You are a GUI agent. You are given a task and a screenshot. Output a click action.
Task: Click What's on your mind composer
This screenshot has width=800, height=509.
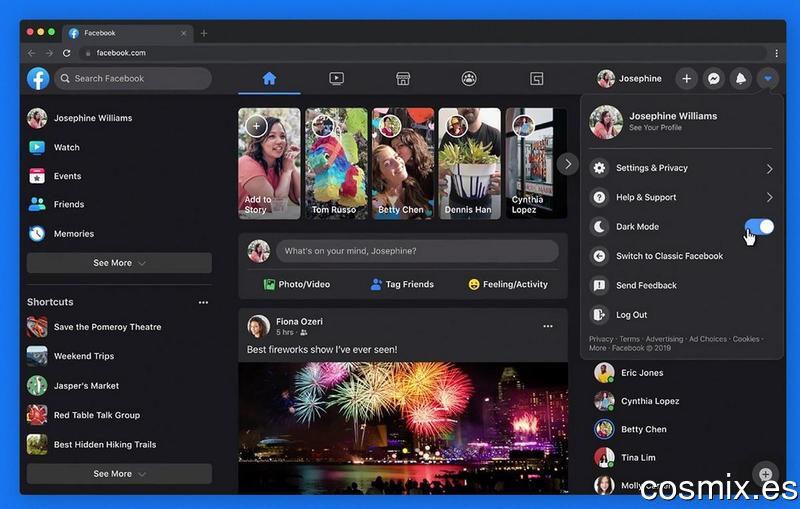pyautogui.click(x=417, y=251)
